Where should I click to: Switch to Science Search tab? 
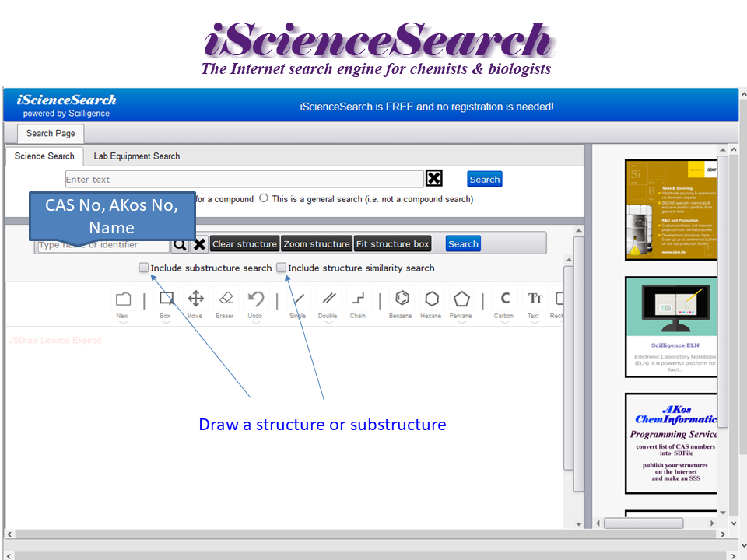tap(44, 156)
